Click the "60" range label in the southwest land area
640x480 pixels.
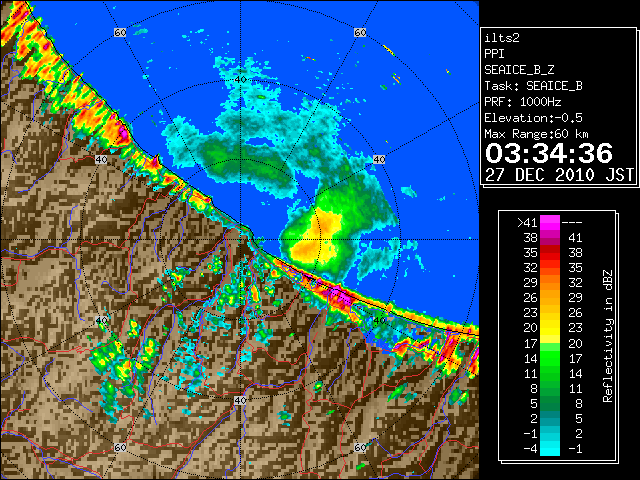[120, 447]
